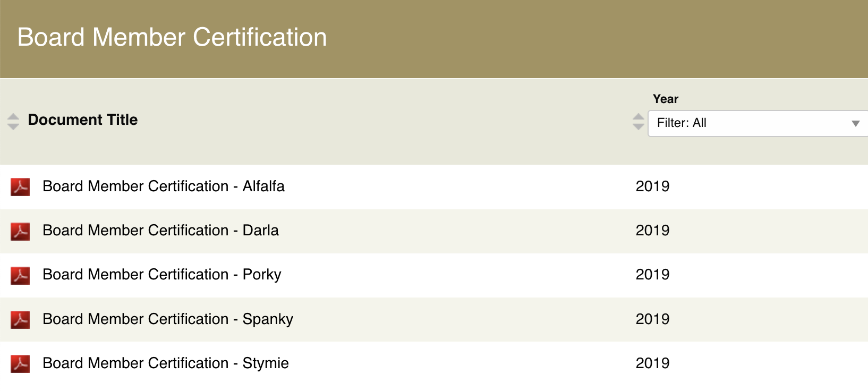Sort ascending by Document Title up arrow
Viewport: 868px width, 391px height.
click(x=13, y=117)
